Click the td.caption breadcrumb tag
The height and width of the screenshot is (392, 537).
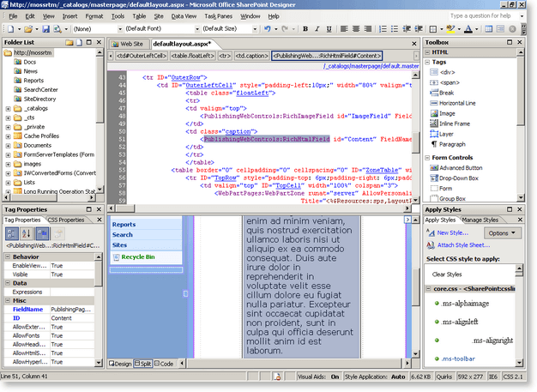251,56
